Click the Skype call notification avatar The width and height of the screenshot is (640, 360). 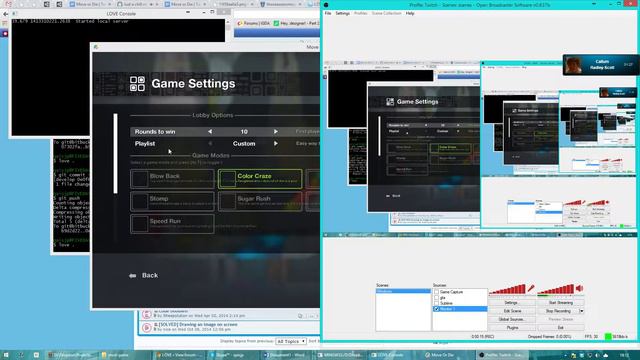pos(573,65)
